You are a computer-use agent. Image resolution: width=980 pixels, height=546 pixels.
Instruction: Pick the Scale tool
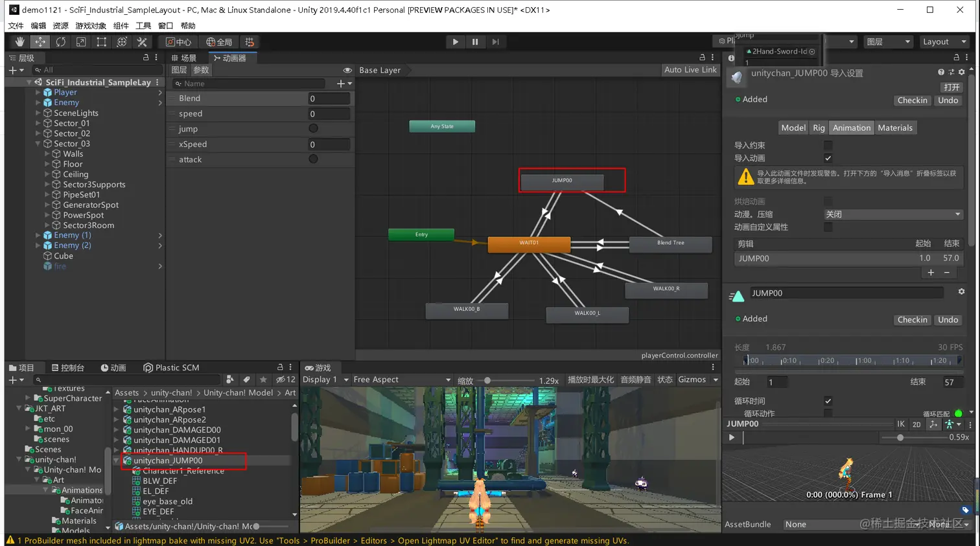[81, 41]
